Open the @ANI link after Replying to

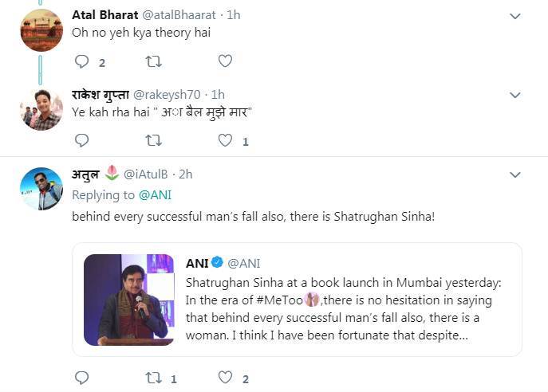pyautogui.click(x=156, y=194)
